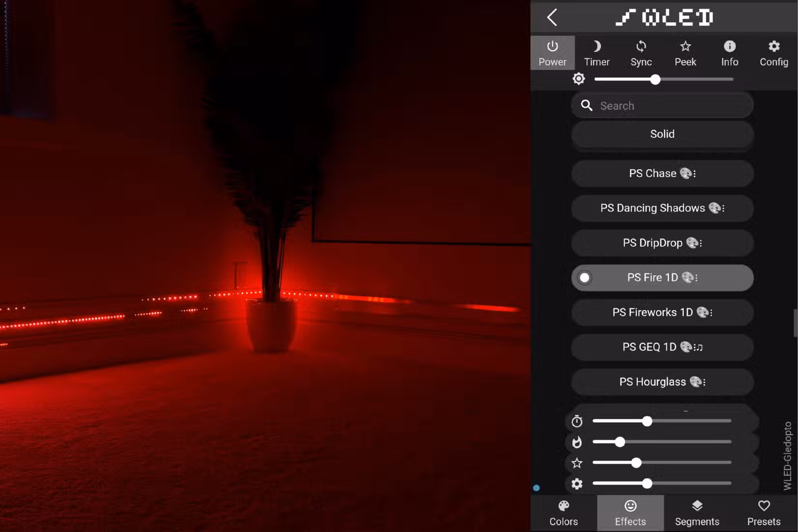
Task: Adjust the gear custom slider
Action: pos(662,483)
